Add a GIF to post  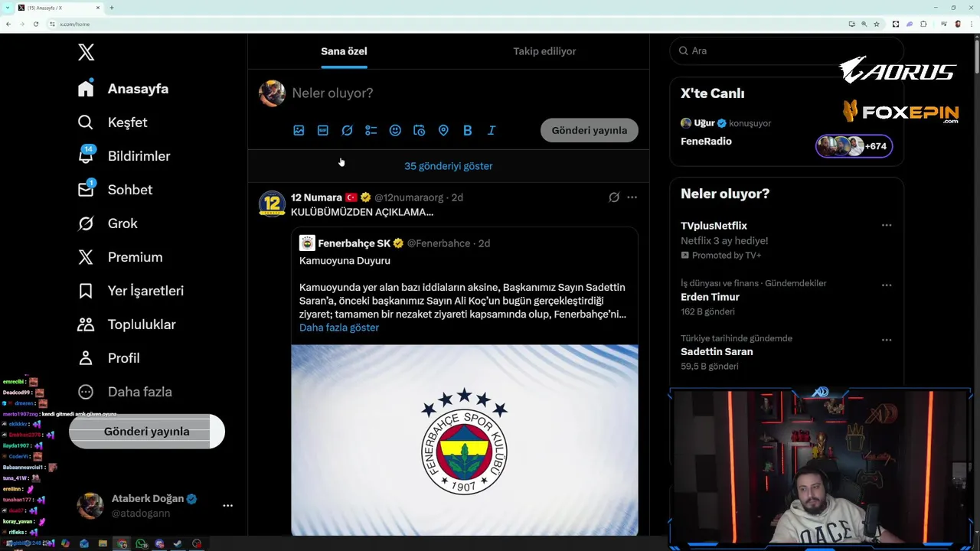point(323,131)
